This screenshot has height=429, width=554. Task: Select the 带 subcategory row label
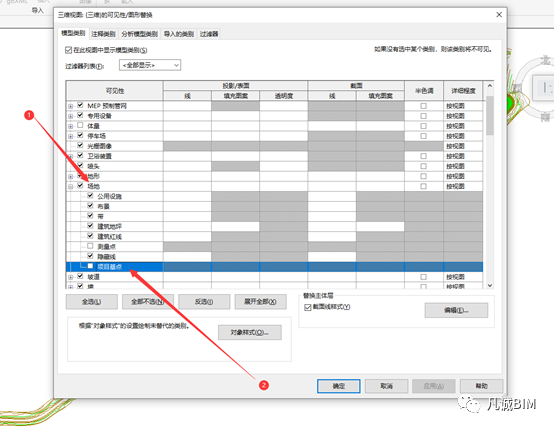(x=100, y=216)
